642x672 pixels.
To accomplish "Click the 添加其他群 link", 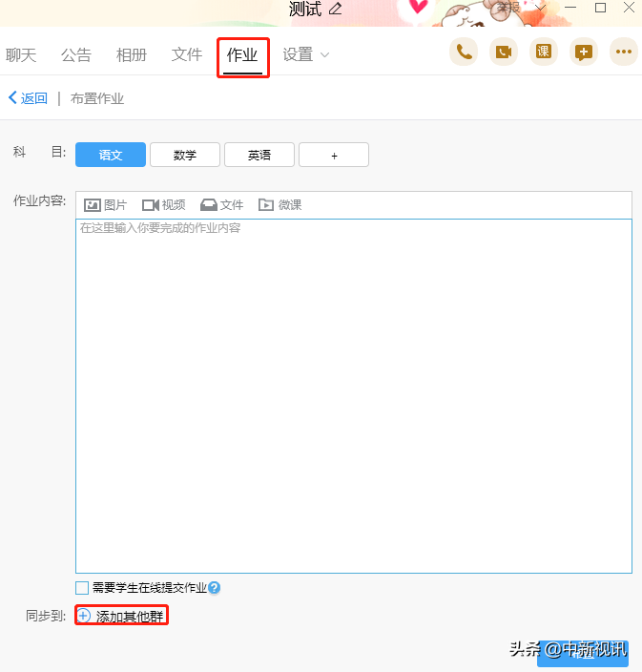I will click(x=130, y=617).
